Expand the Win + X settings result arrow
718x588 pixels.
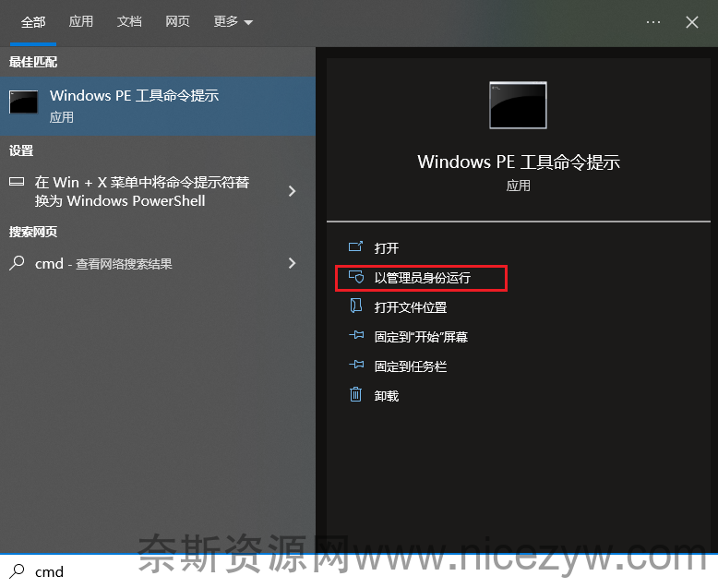coord(293,191)
